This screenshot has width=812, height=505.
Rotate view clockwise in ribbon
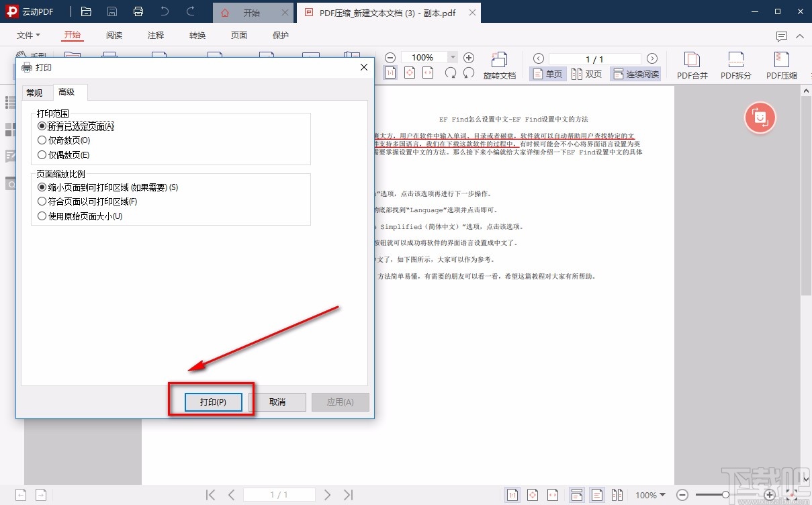click(469, 73)
